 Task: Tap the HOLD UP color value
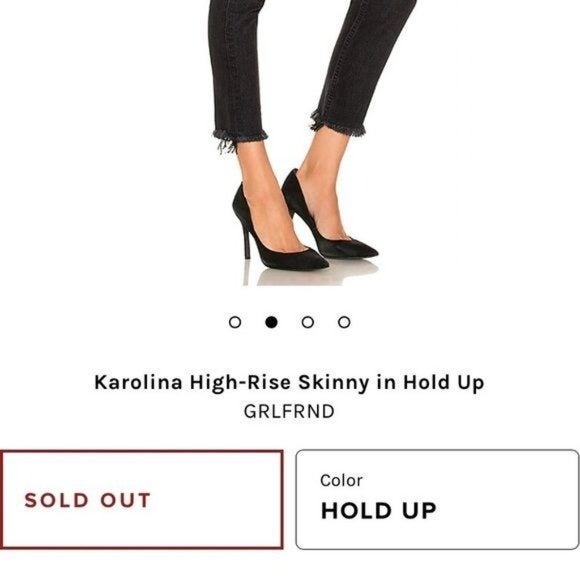click(379, 511)
